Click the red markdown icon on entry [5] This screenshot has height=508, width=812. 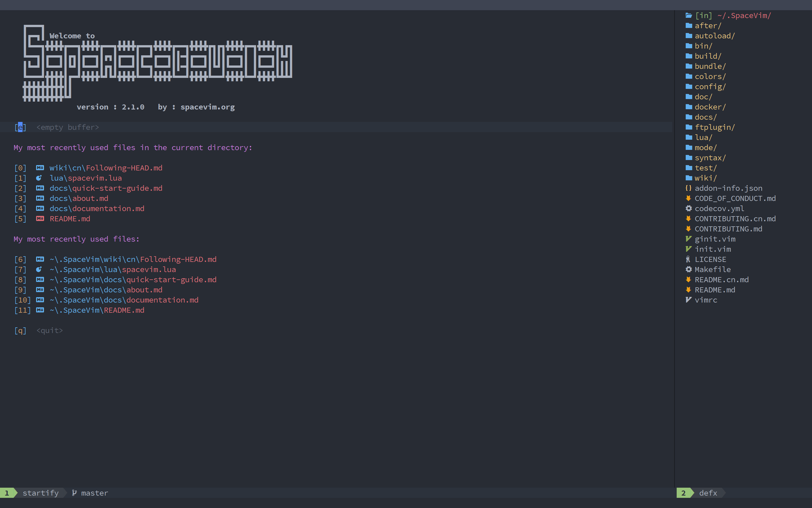40,218
